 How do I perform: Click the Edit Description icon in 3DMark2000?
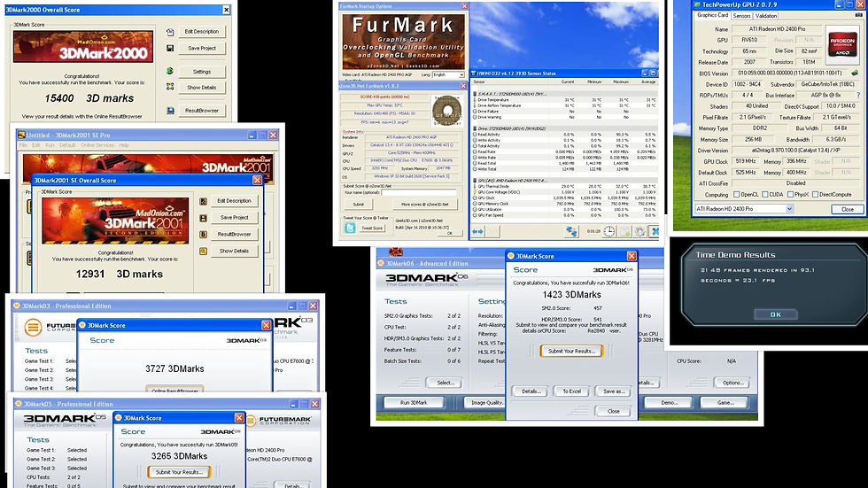[x=170, y=32]
